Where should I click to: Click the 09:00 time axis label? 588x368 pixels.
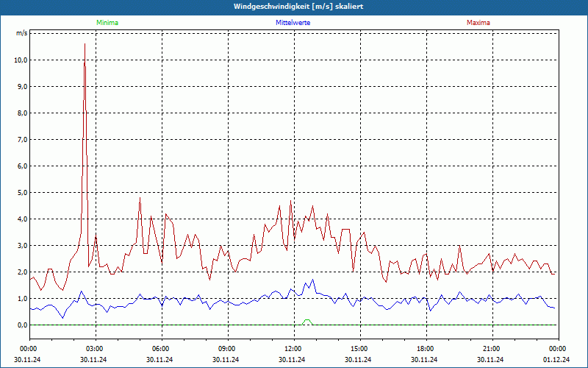pos(228,349)
